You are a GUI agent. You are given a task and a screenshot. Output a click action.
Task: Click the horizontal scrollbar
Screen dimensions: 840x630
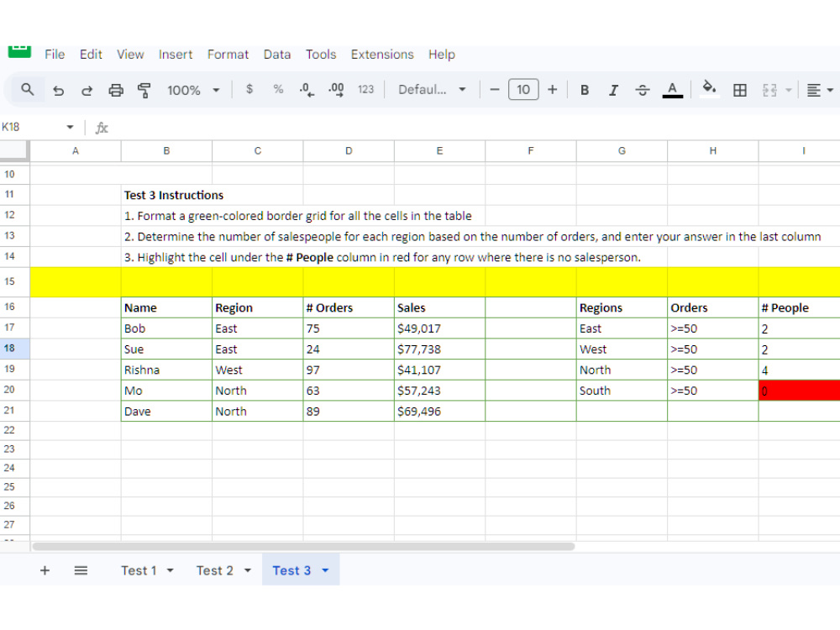click(303, 547)
